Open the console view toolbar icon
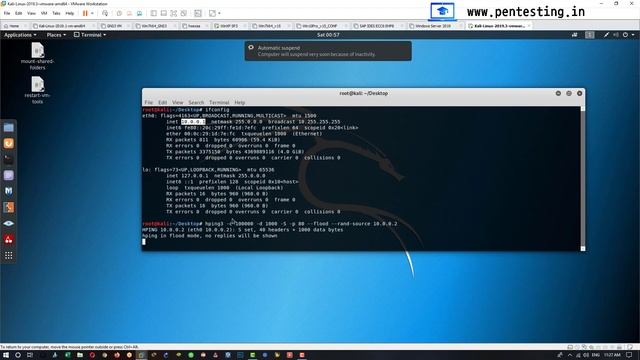This screenshot has width=640, height=360. pyautogui.click(x=198, y=13)
